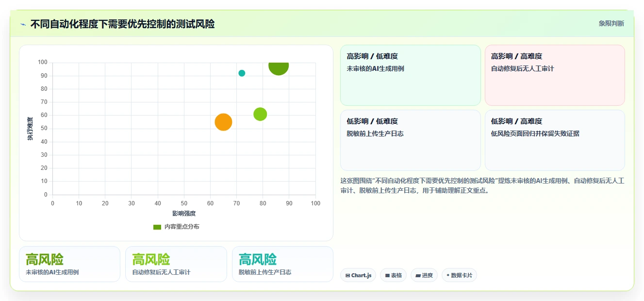Screen dimensions: 644x301
Task: Click the text 未审核的AI生成用例 in green card
Action: [x=375, y=69]
